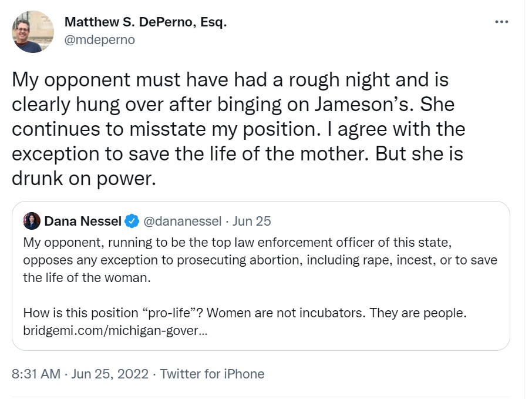Open the Dana Nessel name in quoted tweet
The width and height of the screenshot is (532, 399).
pos(83,222)
